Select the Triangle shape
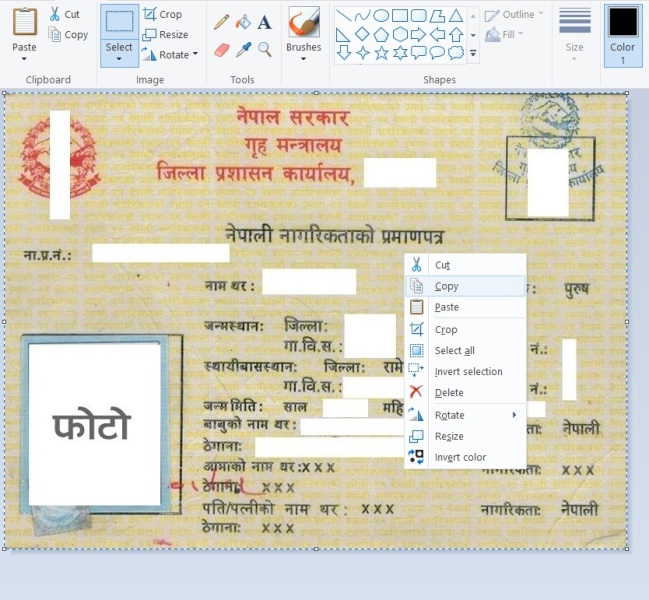 pyautogui.click(x=456, y=16)
